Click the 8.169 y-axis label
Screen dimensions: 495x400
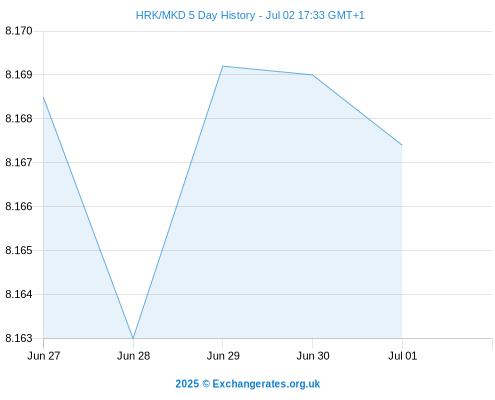(19, 74)
